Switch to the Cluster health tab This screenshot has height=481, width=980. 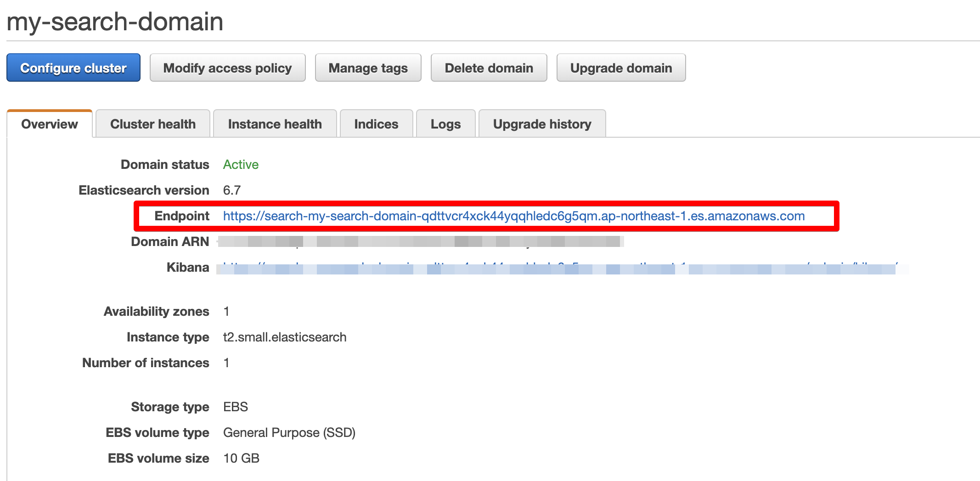click(x=152, y=123)
